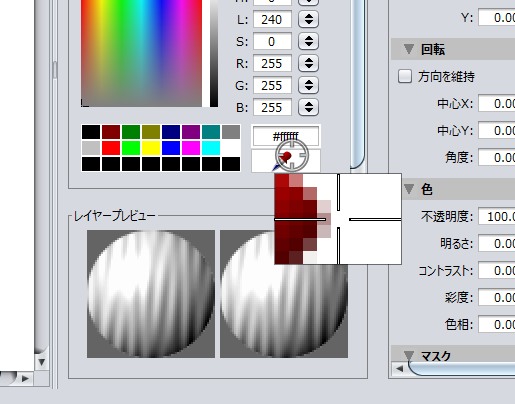The width and height of the screenshot is (515, 404).
Task: Pick the yellow palette swatch
Action: pos(151,148)
